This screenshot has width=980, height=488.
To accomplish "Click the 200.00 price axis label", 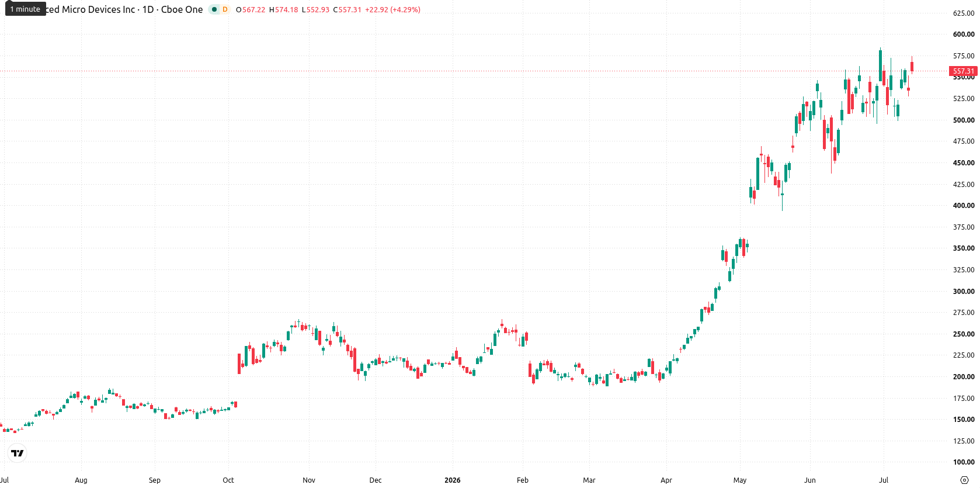I will click(964, 377).
